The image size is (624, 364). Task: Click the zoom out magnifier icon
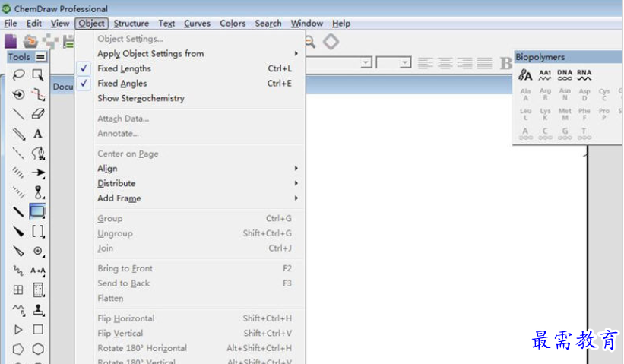tap(310, 41)
